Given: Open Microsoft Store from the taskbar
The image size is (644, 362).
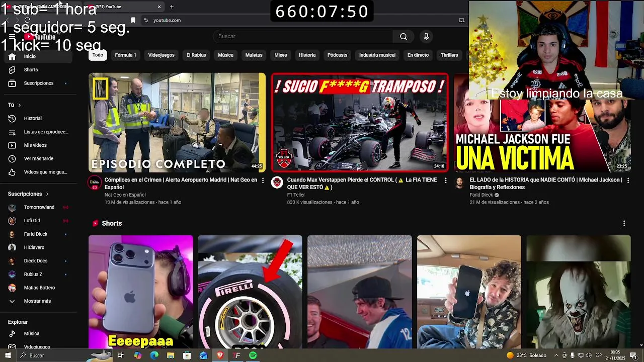Looking at the screenshot, I should coord(187,355).
